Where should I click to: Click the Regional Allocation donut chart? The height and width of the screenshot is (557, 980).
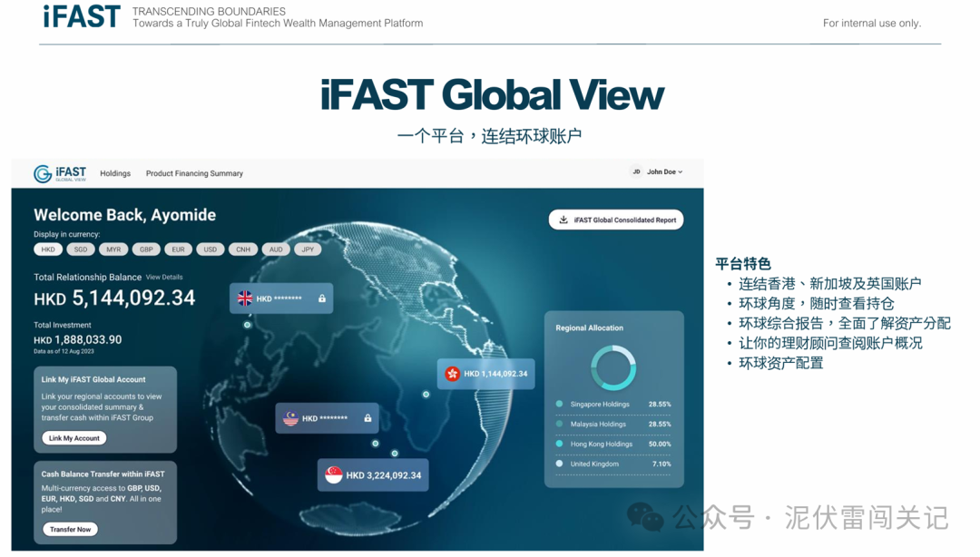(x=613, y=368)
